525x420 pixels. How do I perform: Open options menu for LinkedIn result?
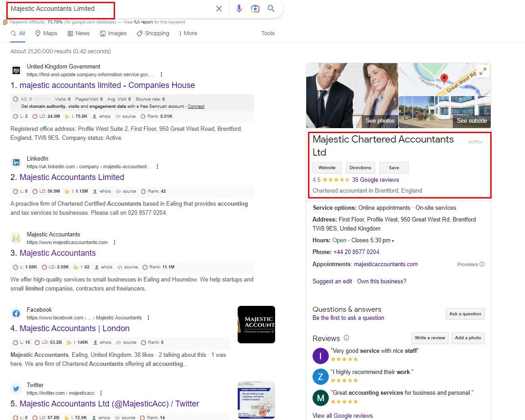[157, 166]
